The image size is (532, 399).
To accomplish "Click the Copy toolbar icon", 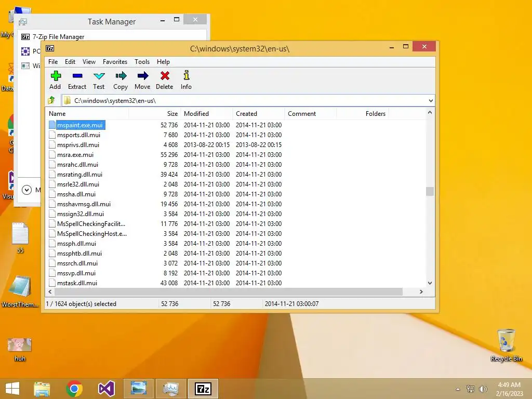I will coord(121,76).
